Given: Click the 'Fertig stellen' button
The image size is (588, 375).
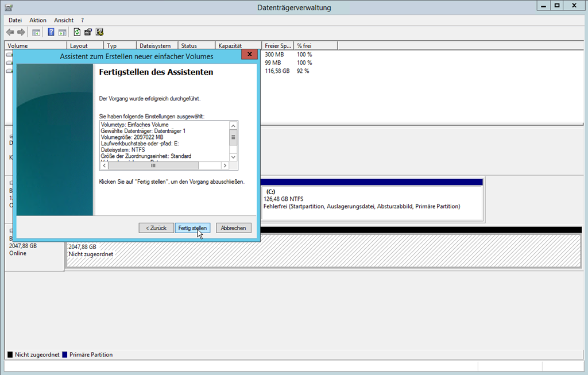Looking at the screenshot, I should (x=192, y=228).
